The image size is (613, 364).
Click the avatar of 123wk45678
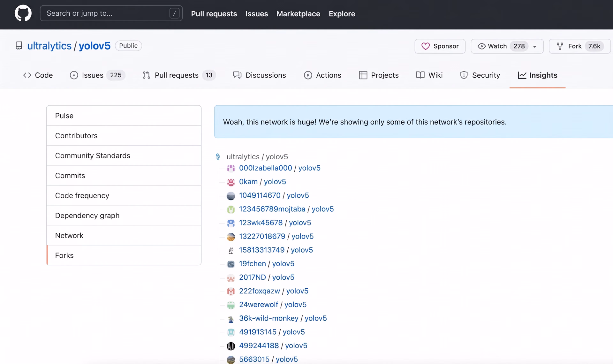point(231,223)
